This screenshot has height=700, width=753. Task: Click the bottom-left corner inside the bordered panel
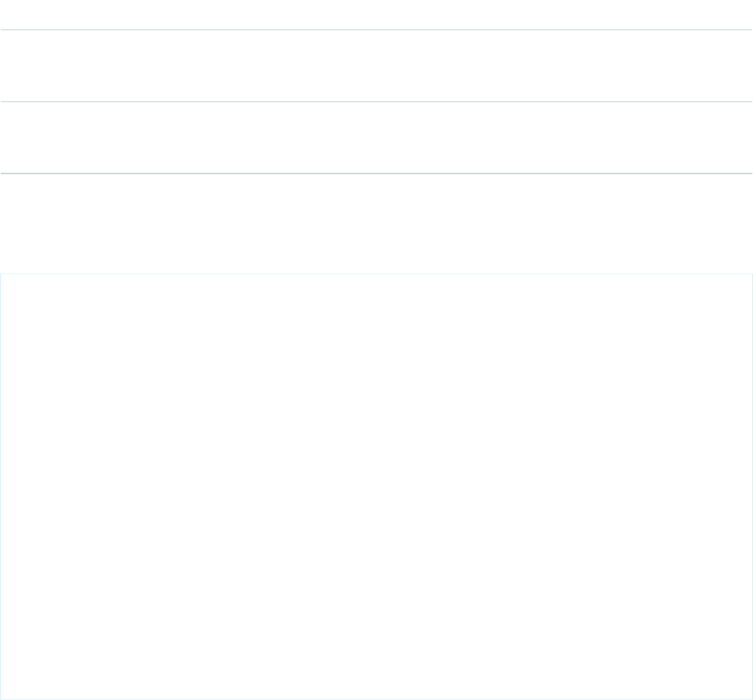tap(8, 692)
